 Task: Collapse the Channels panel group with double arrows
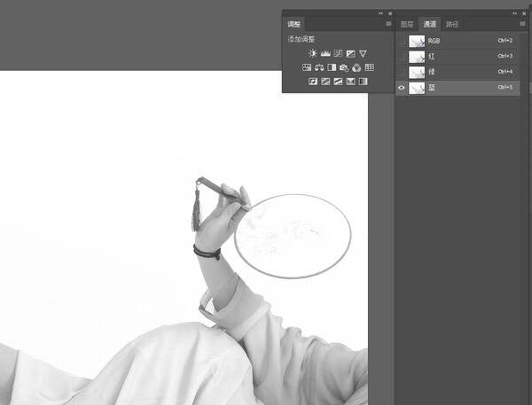point(514,13)
